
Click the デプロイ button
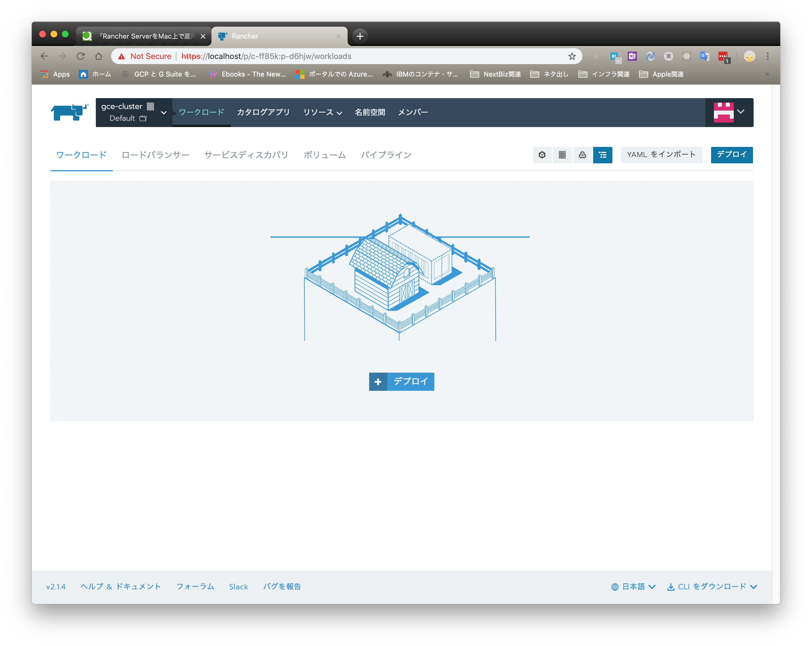[x=731, y=155]
